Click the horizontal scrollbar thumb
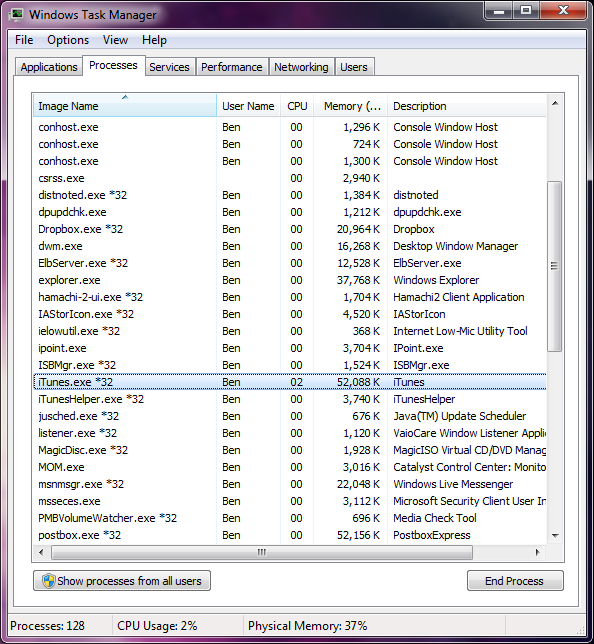Viewport: 594px width, 644px height. [x=262, y=552]
